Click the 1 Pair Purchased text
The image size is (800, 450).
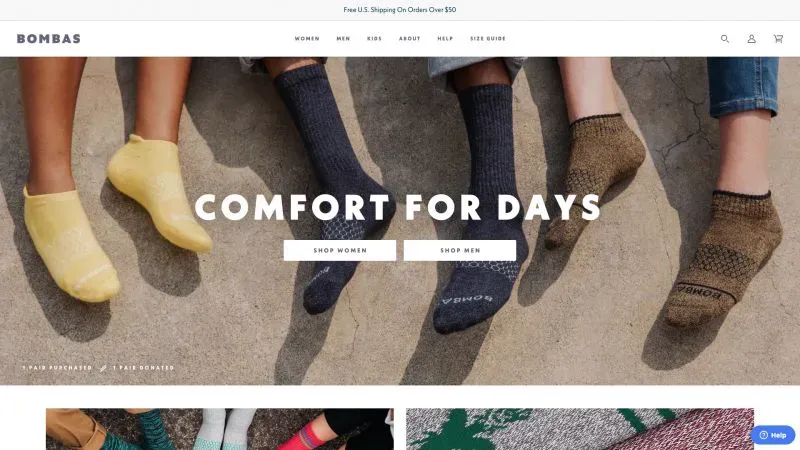57,368
